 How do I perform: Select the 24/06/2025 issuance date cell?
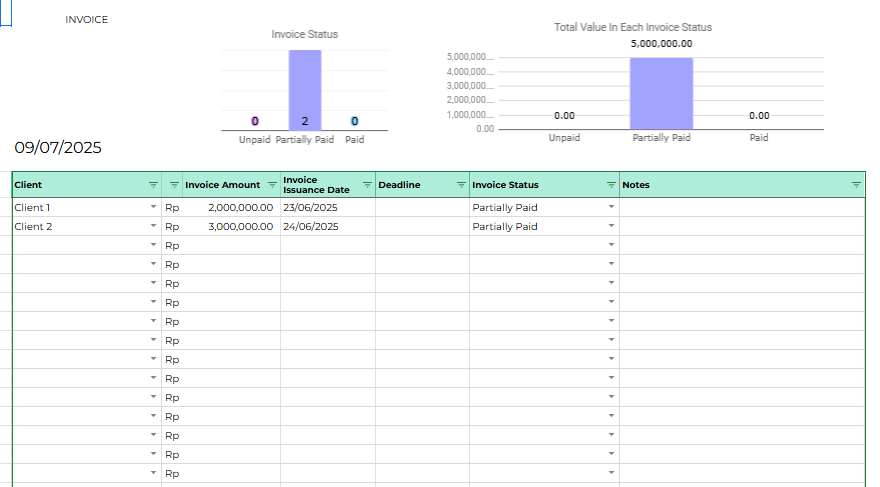(x=328, y=227)
